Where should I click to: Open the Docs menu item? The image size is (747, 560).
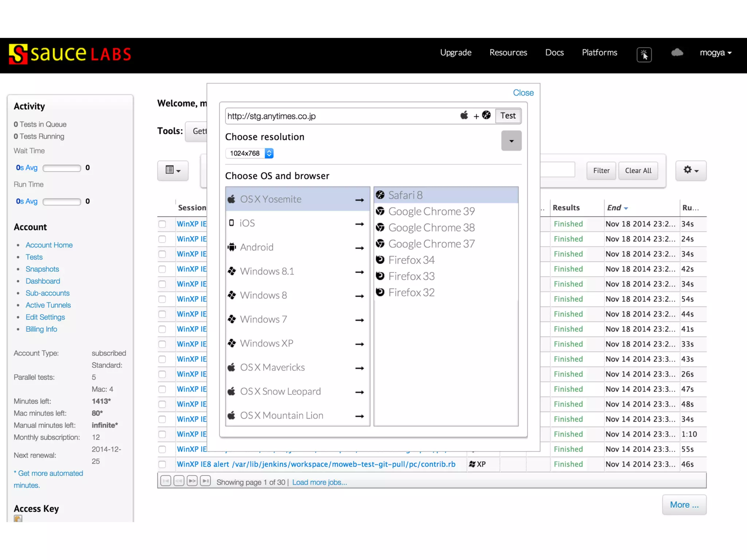tap(554, 53)
